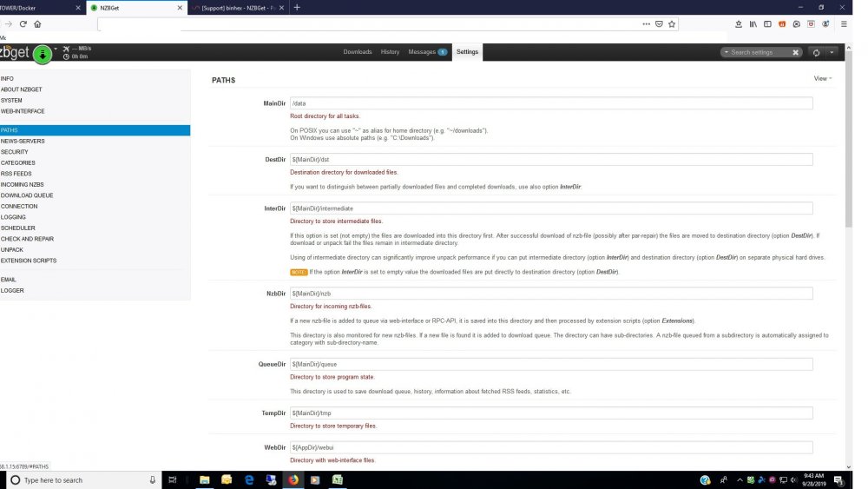Open the Firefox hamburger menu
Image resolution: width=868 pixels, height=489 pixels.
[x=844, y=23]
